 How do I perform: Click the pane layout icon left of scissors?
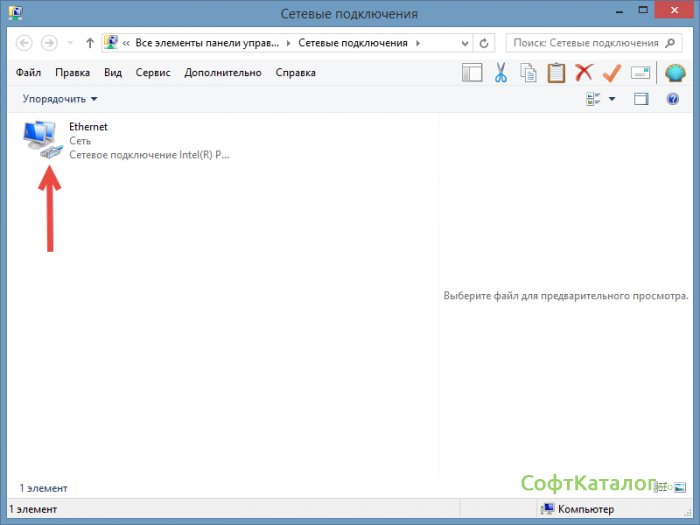472,73
